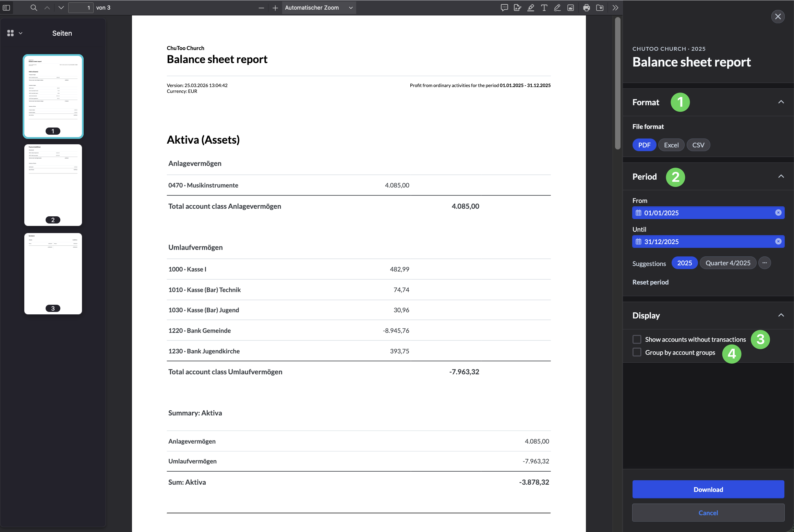Viewport: 794px width, 532px height.
Task: Print the document with printer icon
Action: click(587, 8)
